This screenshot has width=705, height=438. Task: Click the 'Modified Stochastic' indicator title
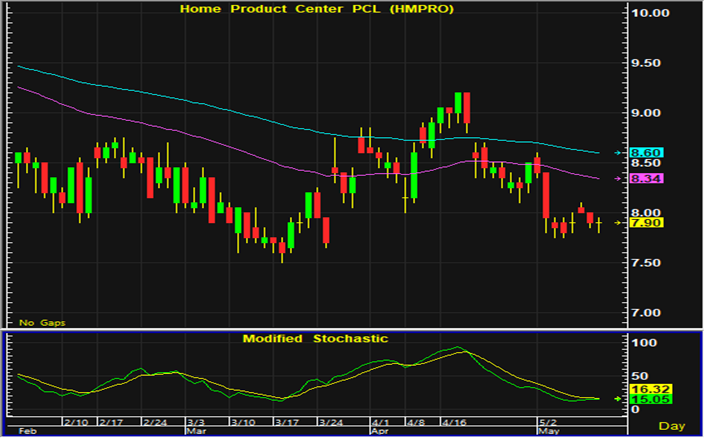[315, 339]
